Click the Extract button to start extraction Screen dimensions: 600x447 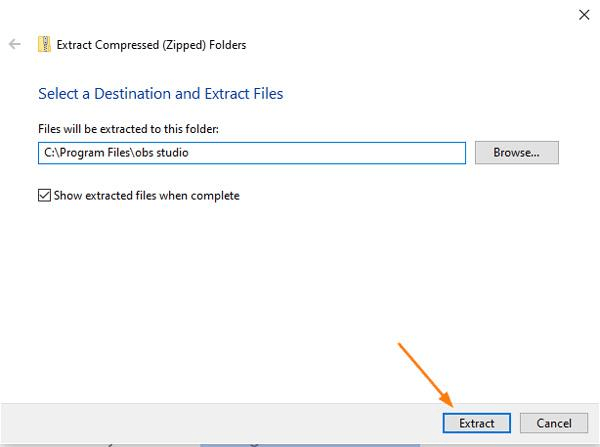tap(477, 423)
